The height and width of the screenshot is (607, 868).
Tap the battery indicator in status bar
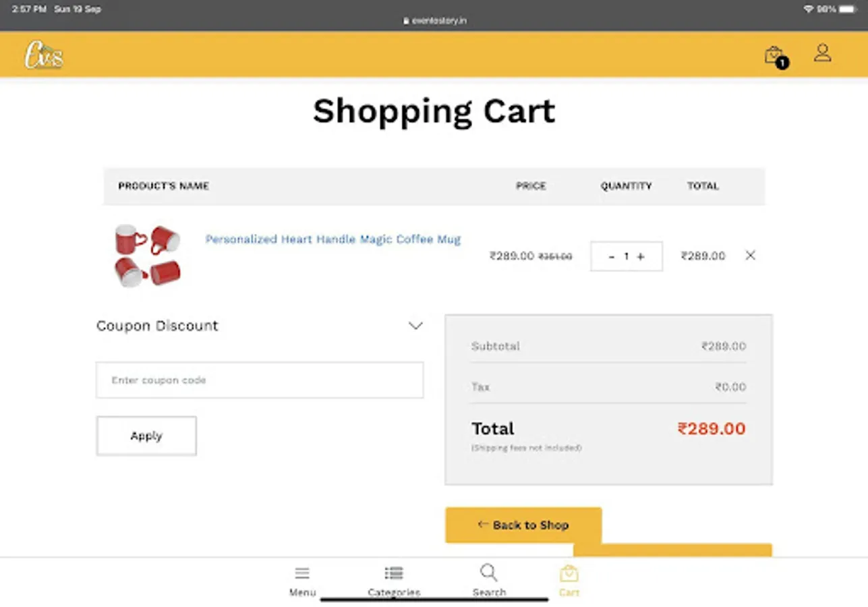pos(847,9)
